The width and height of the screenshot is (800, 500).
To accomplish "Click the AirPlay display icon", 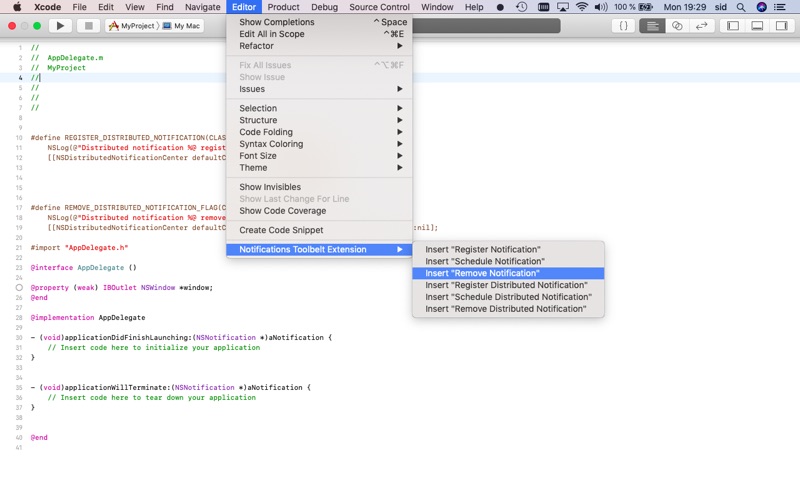I will coord(563,7).
